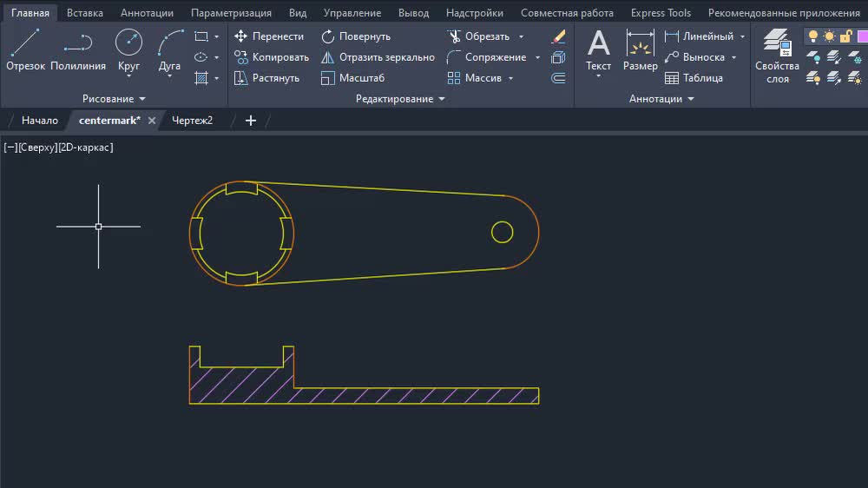Select the Полилиния polyline tool
This screenshot has height=488, width=868.
(78, 50)
